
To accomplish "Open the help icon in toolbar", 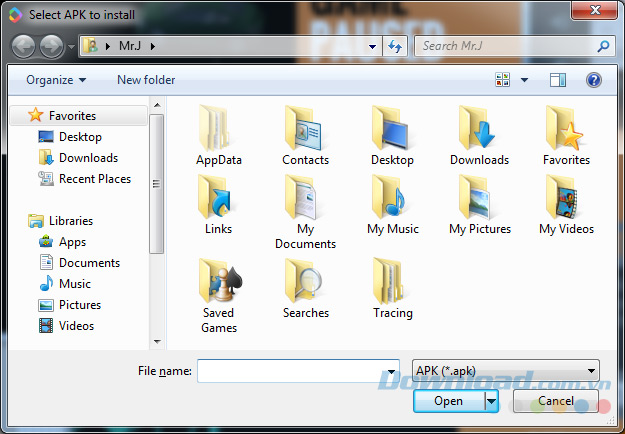I will 593,80.
